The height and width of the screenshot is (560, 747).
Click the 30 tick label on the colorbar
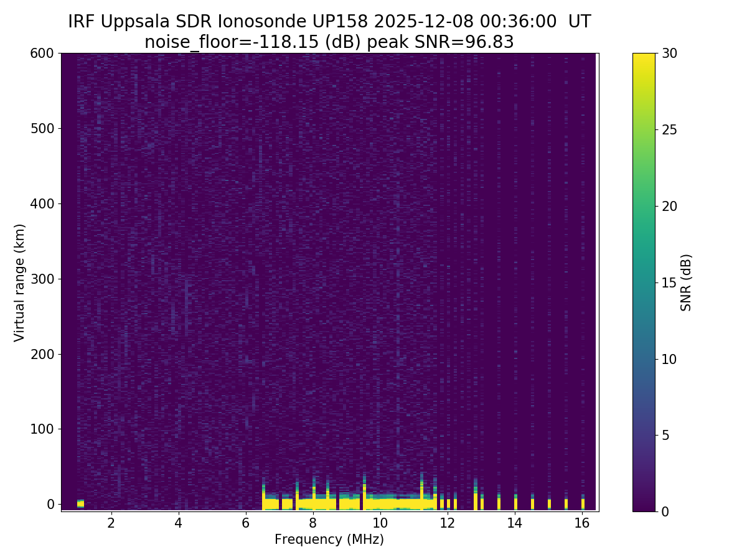click(669, 54)
